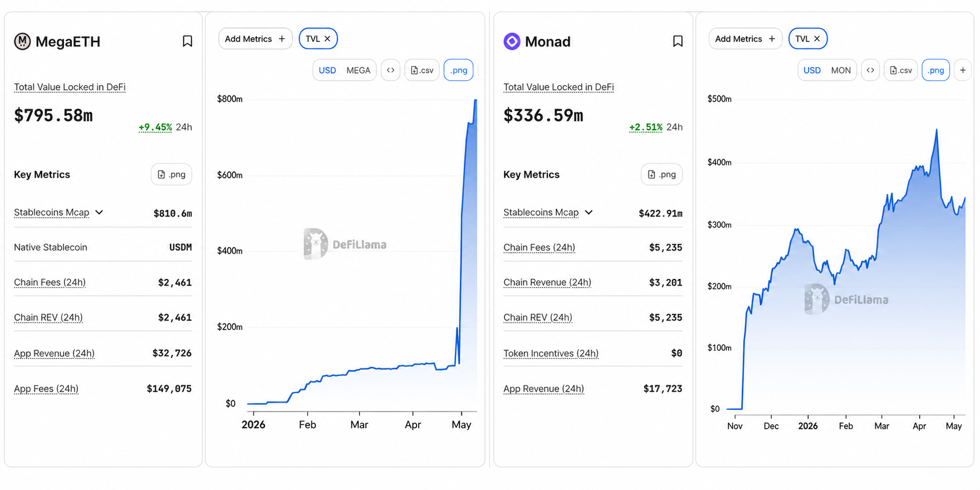
Task: Click Monad App Revenue value $17,723
Action: 662,389
